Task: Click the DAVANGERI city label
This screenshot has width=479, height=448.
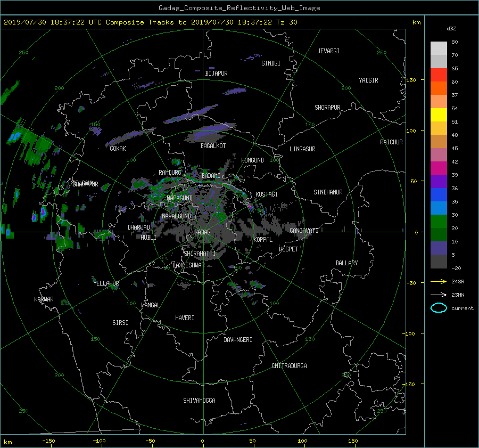Action: (x=238, y=340)
